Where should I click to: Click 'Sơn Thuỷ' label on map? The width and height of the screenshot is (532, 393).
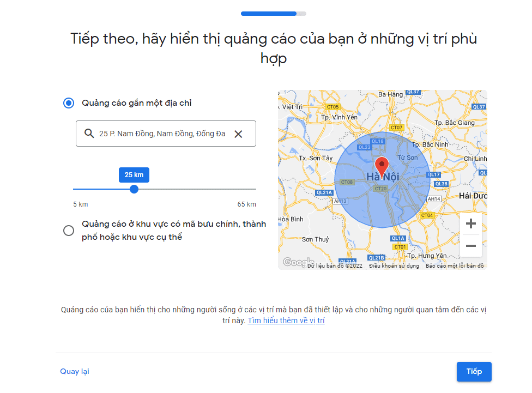point(316,239)
